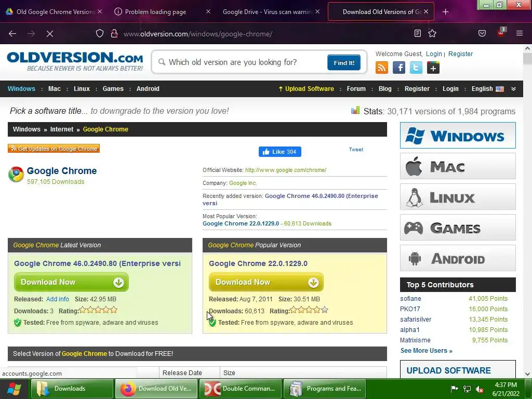
Task: Close the Old Google Chrome Versions tab
Action: 100,11
